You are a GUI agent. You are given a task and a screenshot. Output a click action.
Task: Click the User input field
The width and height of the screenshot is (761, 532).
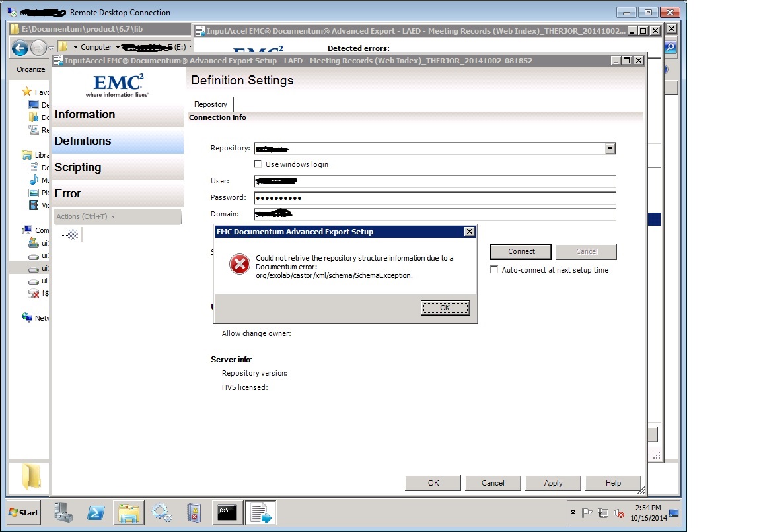pyautogui.click(x=435, y=182)
